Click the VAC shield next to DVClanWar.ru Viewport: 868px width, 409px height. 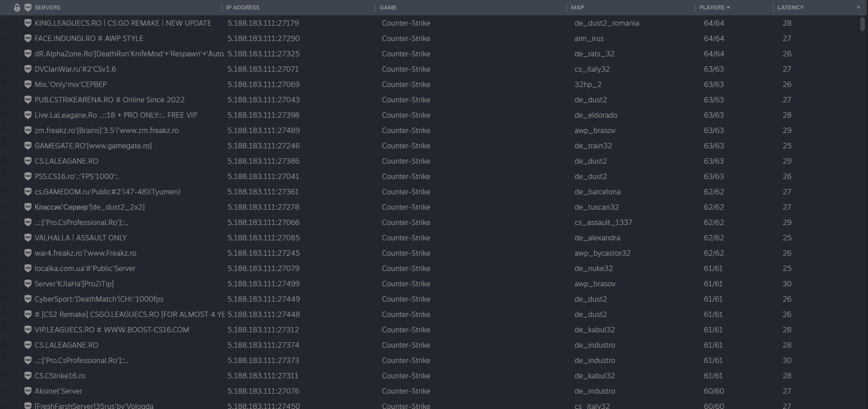tap(28, 69)
